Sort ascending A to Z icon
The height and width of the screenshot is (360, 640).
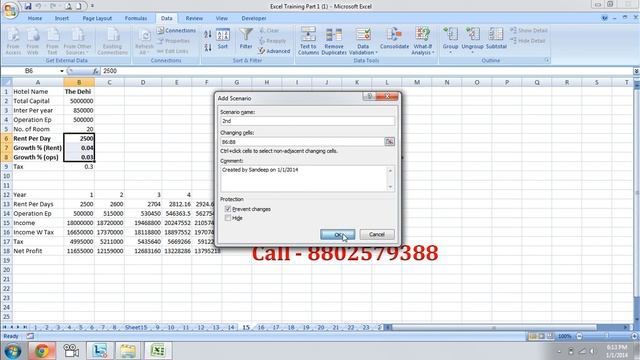click(208, 34)
